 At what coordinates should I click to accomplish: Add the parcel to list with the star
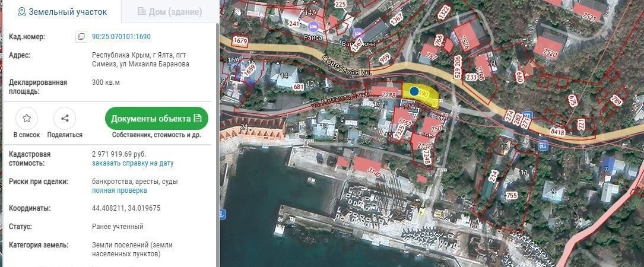[x=27, y=118]
